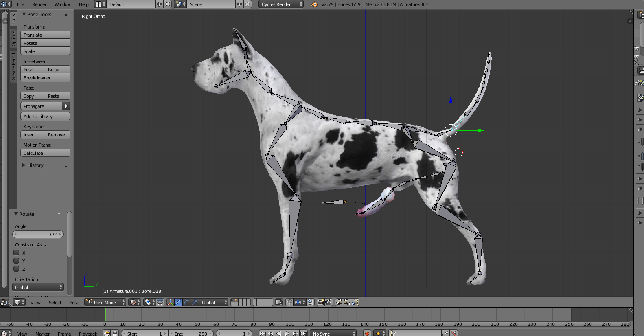Jump to next keyframe
The image size is (644, 336).
[x=296, y=334]
